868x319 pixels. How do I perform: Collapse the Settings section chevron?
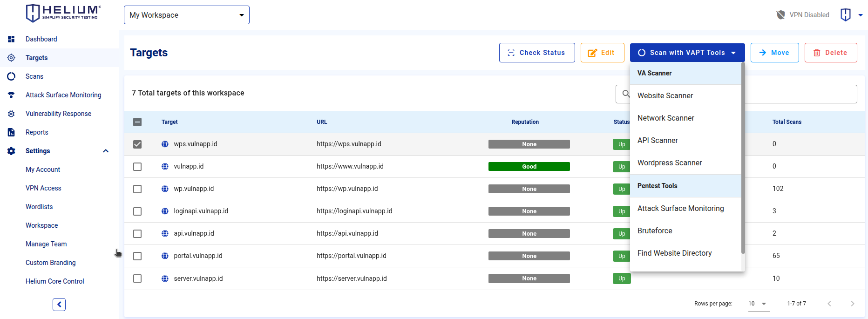coord(106,151)
